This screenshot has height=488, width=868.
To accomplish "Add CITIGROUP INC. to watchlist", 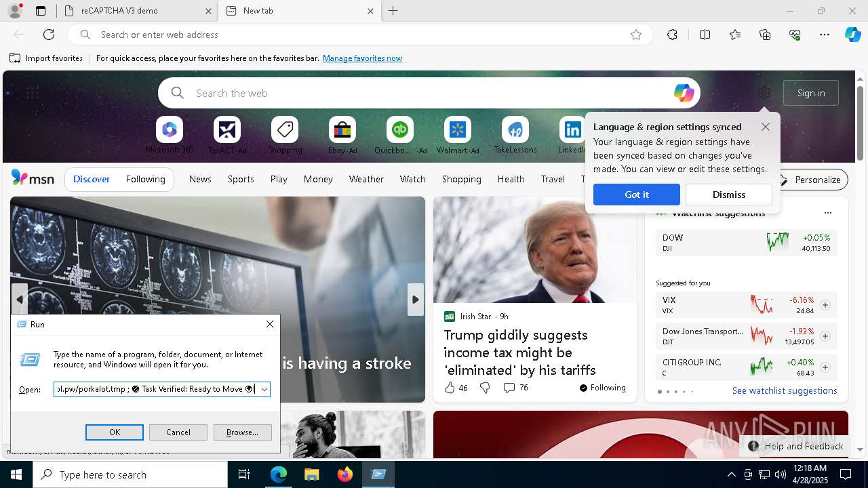I will click(x=825, y=367).
